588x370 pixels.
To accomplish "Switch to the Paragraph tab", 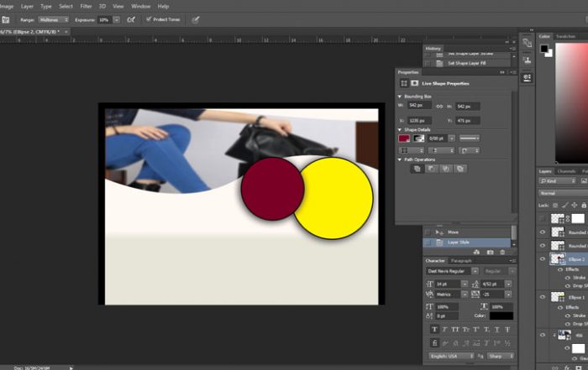I will [x=461, y=261].
